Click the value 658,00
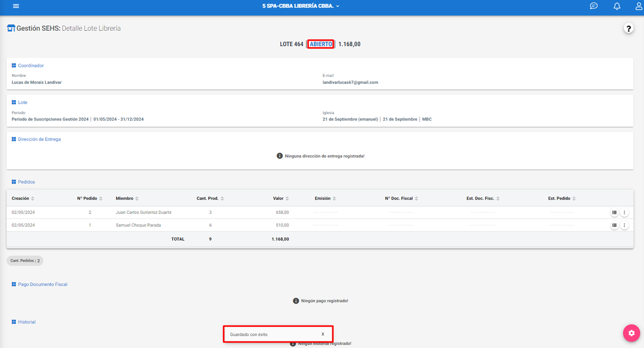The image size is (644, 348). [x=282, y=212]
